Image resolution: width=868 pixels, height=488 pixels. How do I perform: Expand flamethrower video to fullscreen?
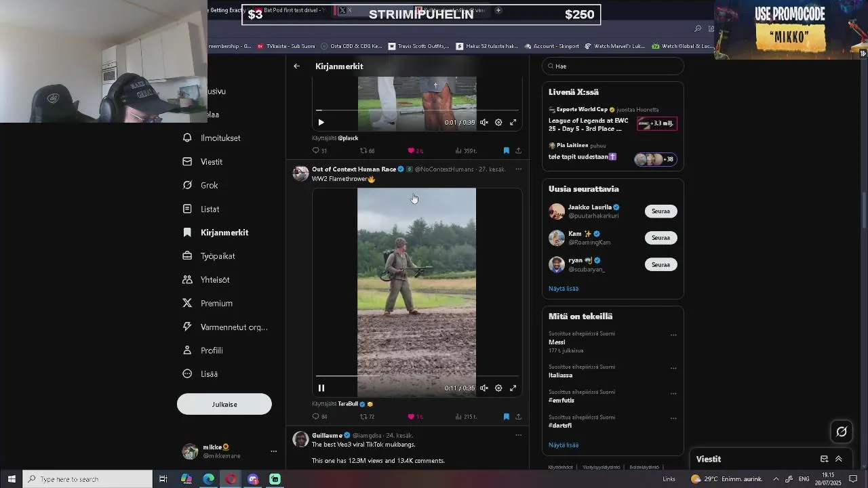click(x=513, y=388)
